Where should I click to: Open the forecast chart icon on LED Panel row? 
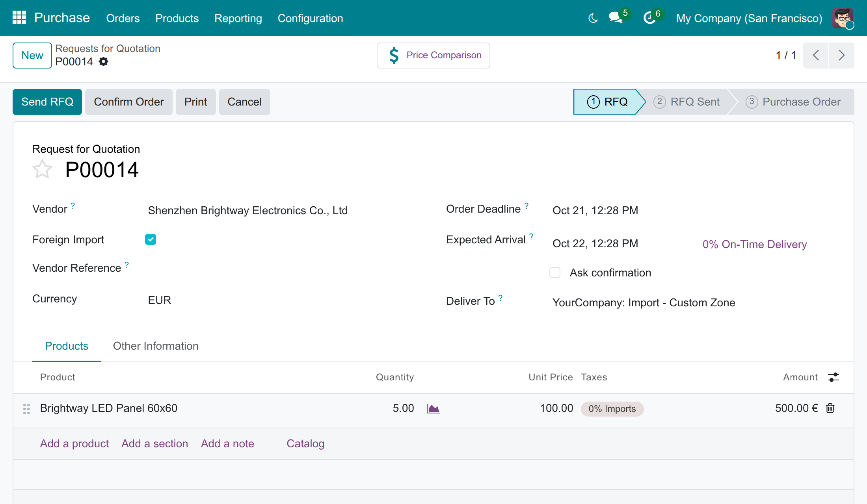tap(433, 409)
